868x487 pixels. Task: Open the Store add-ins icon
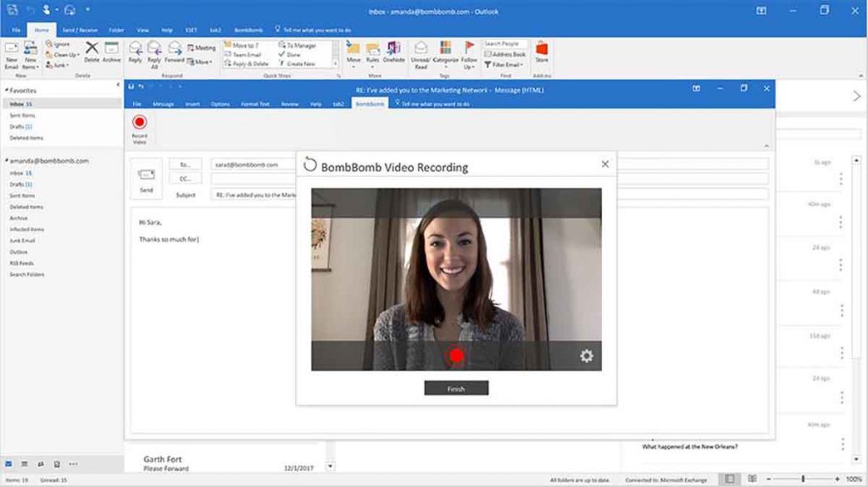(x=542, y=52)
